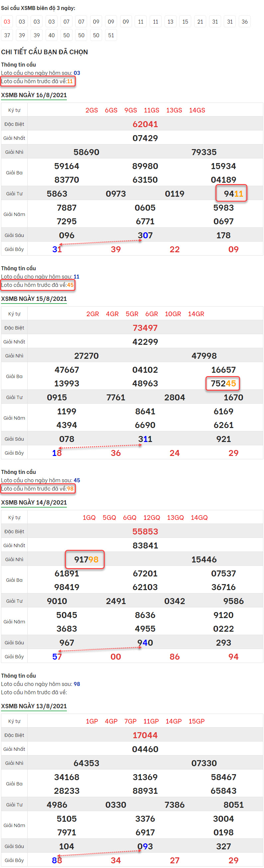Select the number 21 loto button

pyautogui.click(x=200, y=22)
